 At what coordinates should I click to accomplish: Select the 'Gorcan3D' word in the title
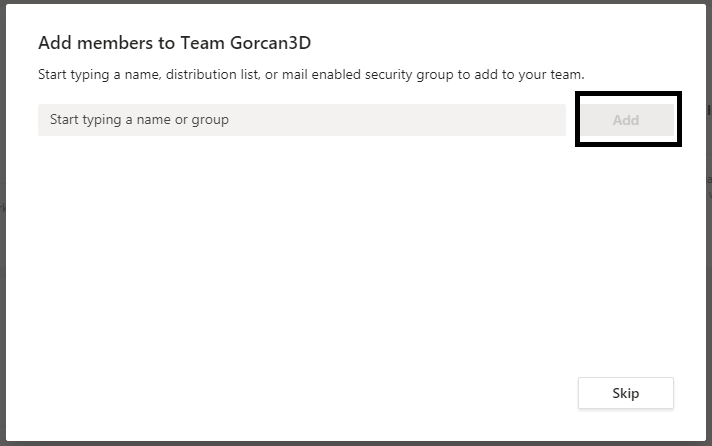click(271, 43)
